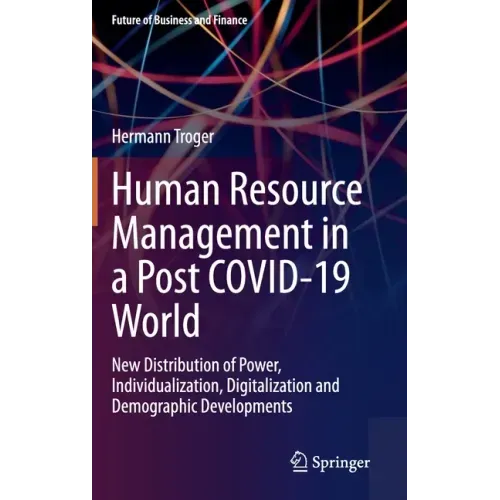
Task: Click the Springer horse logo icon
Action: point(299,461)
